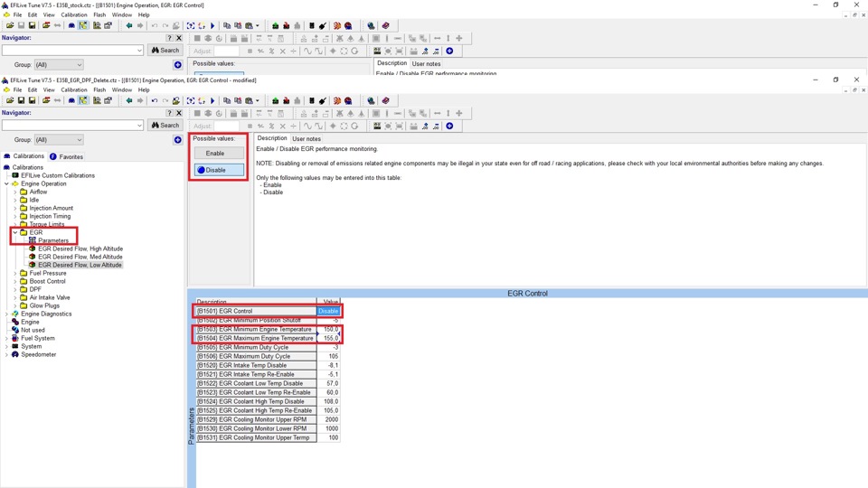Click blue plus circle in front table toolbar
Screen dimensions: 868x488
(449, 127)
